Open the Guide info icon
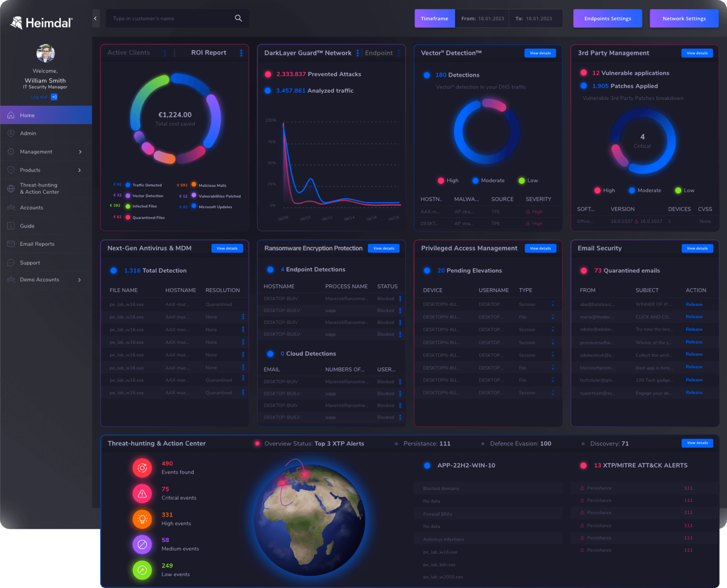This screenshot has width=727, height=588. [10, 226]
